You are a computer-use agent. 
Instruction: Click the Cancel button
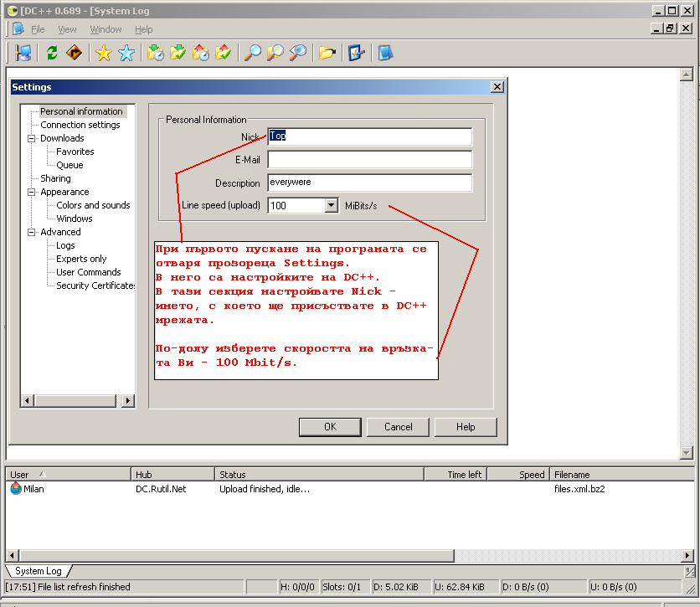(398, 427)
